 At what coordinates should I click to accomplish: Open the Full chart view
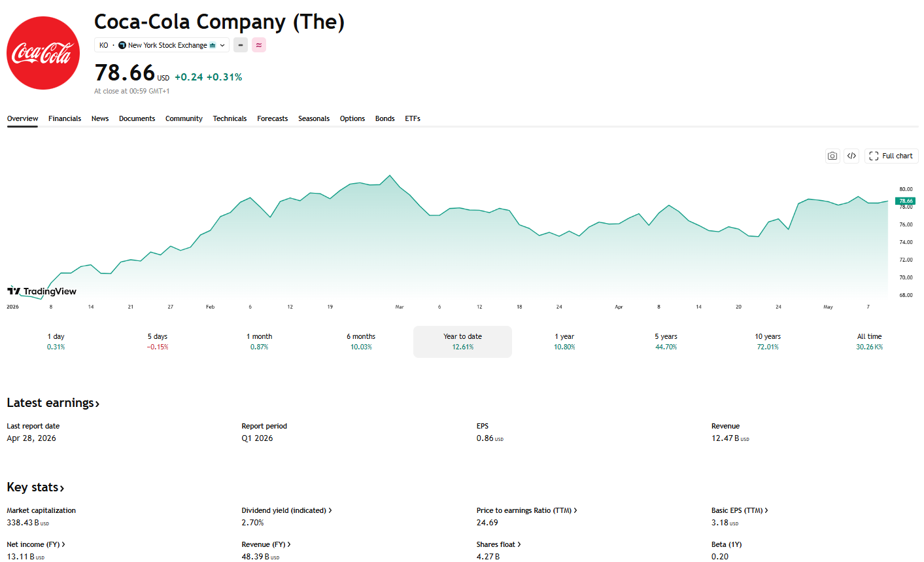click(891, 156)
